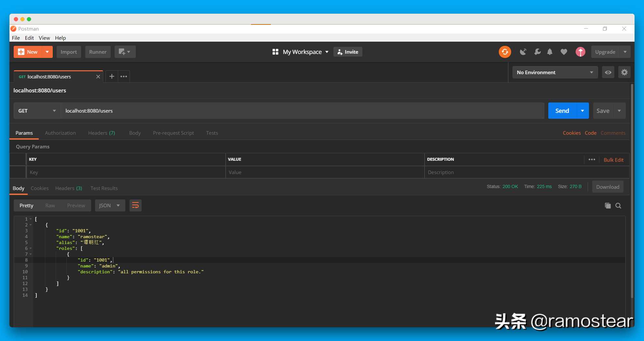Viewport: 644px width, 341px height.
Task: Open request Headers (7) tab
Action: tap(102, 133)
